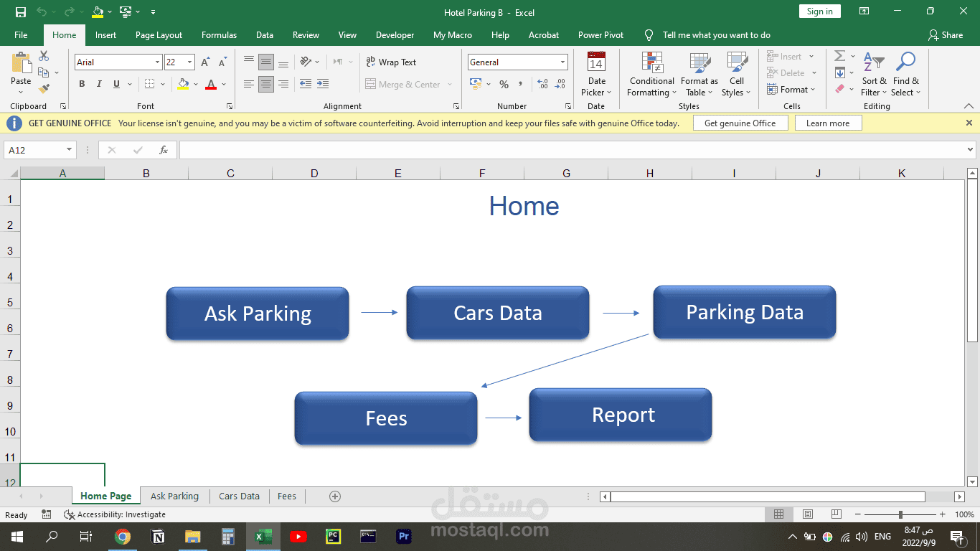Click the Format Painter brush icon
This screenshot has width=980, height=551.
point(44,89)
